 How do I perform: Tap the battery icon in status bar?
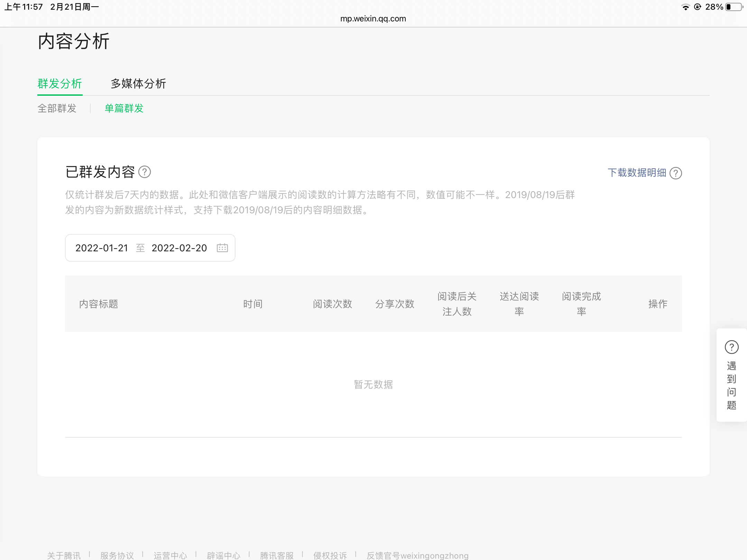click(734, 7)
